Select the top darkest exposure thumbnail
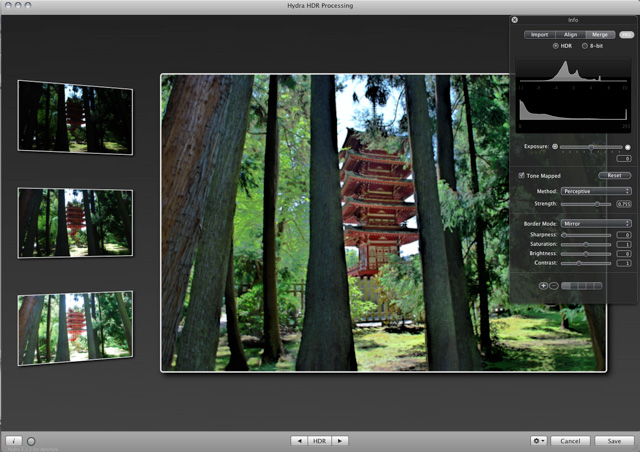Screen dimensions: 640x452 pos(75,116)
